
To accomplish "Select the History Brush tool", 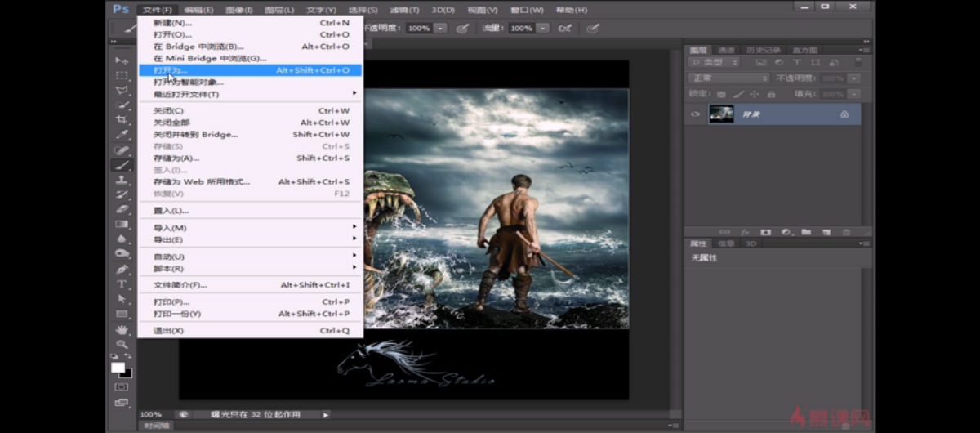I will (x=122, y=194).
